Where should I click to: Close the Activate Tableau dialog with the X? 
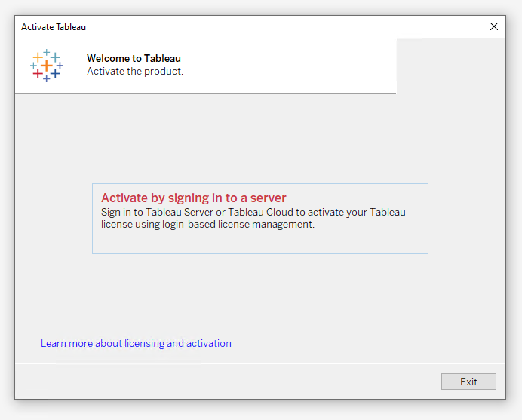[x=494, y=26]
